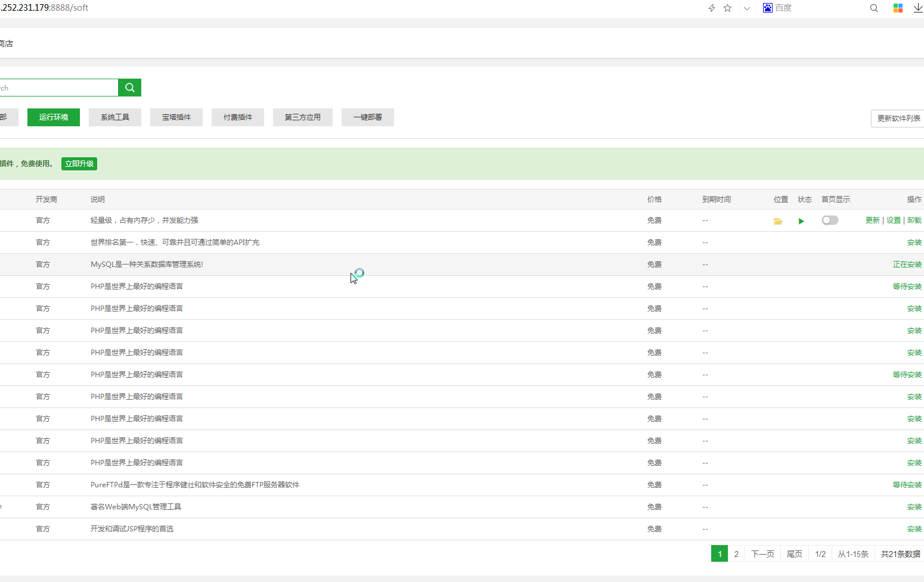
Task: Open the 宝塔插件 category tab
Action: [176, 117]
